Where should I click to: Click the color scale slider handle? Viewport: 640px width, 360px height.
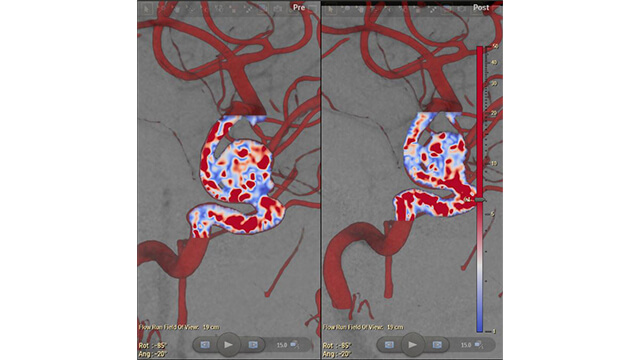(480, 200)
